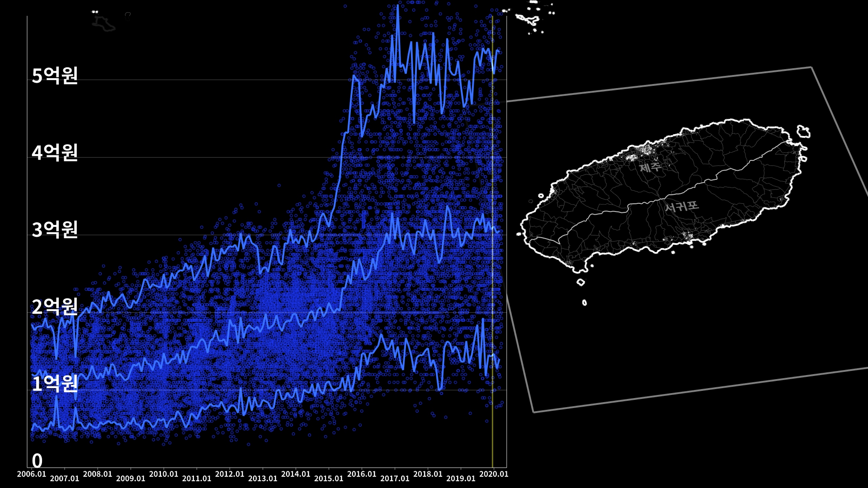868x488 pixels.
Task: Select the 2020.01 date tick label
Action: click(x=494, y=474)
